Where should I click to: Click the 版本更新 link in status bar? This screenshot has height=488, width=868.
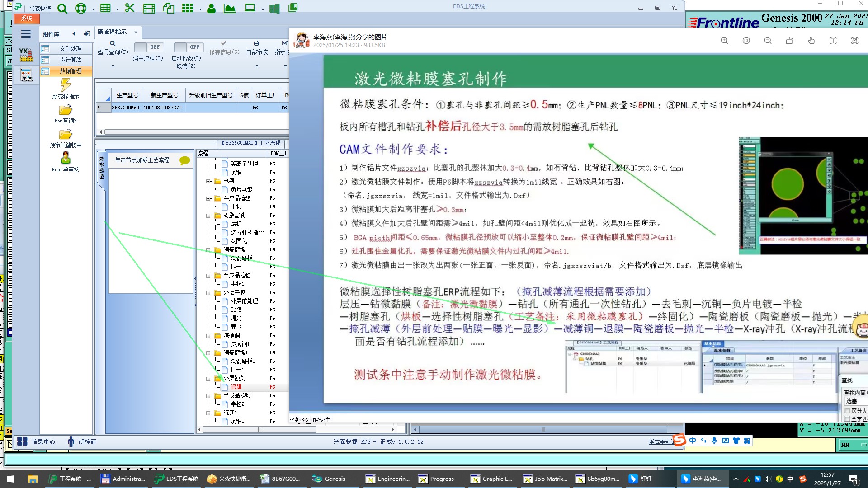point(661,442)
